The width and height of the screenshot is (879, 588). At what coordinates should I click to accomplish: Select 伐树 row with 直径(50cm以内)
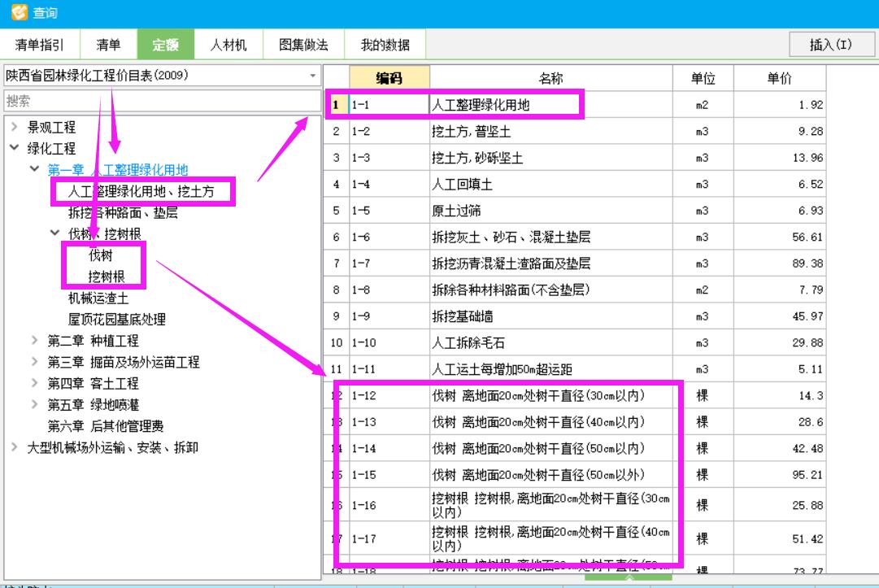575,448
